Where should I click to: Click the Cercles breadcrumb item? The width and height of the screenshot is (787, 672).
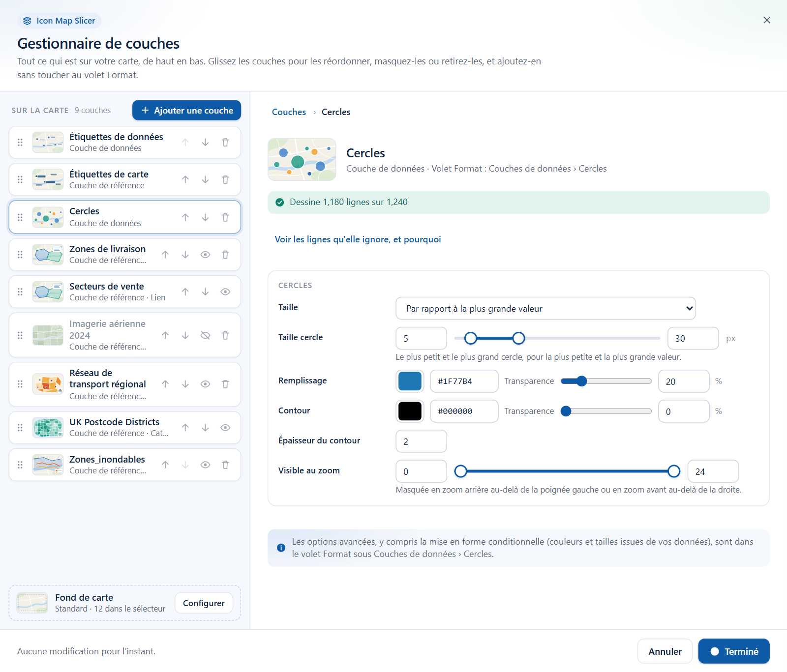(x=336, y=112)
